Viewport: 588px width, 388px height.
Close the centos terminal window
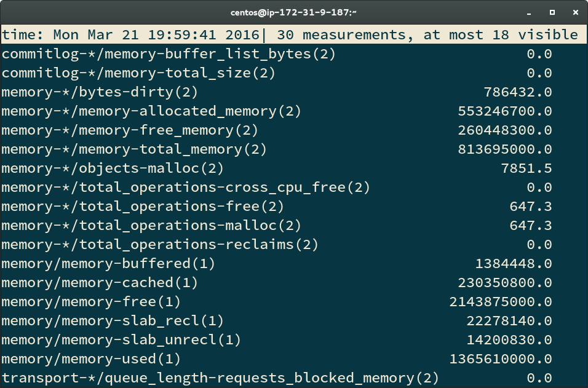pos(576,12)
